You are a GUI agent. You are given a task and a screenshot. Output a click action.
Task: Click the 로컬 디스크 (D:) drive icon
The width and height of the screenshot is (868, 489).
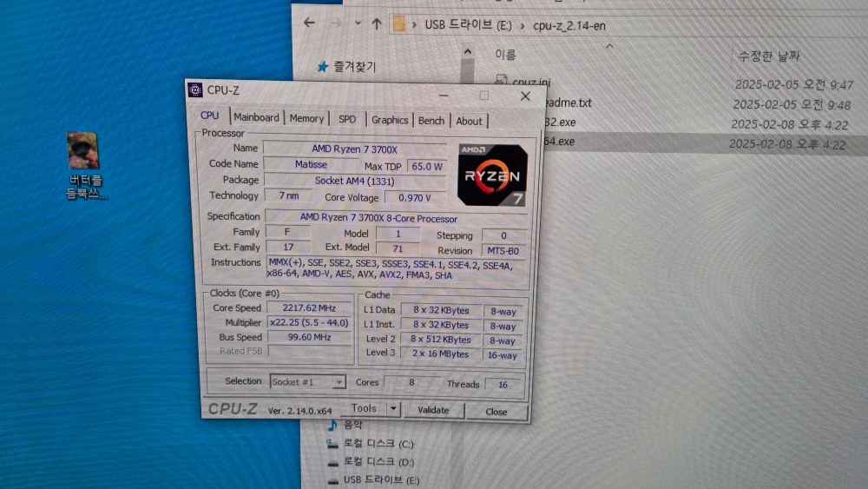point(332,462)
